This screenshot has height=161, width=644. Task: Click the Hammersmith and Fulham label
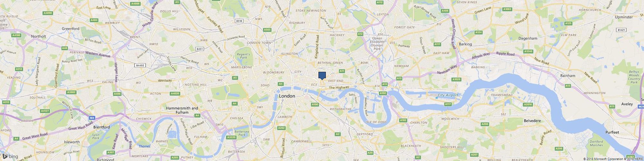(x=182, y=110)
